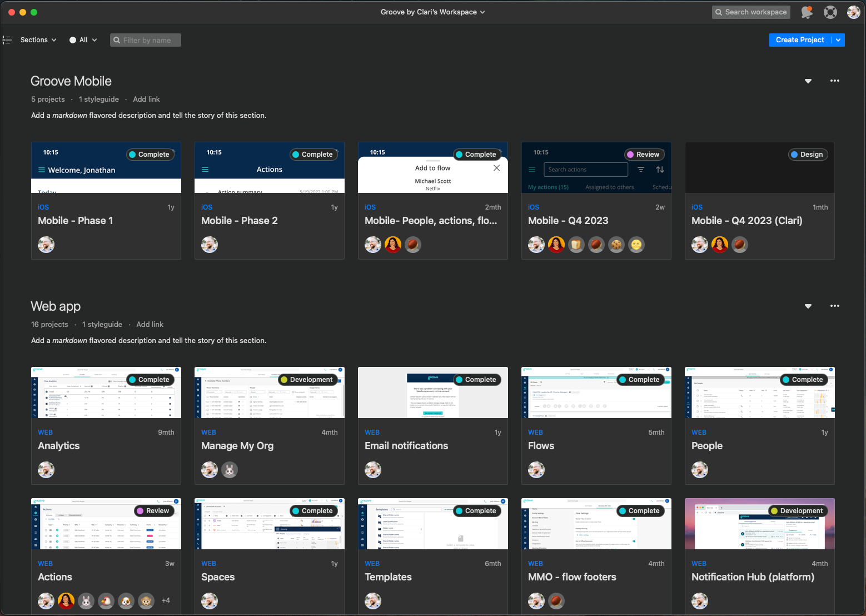The image size is (866, 616).
Task: Open the Analytics project thumbnail
Action: pyautogui.click(x=106, y=393)
